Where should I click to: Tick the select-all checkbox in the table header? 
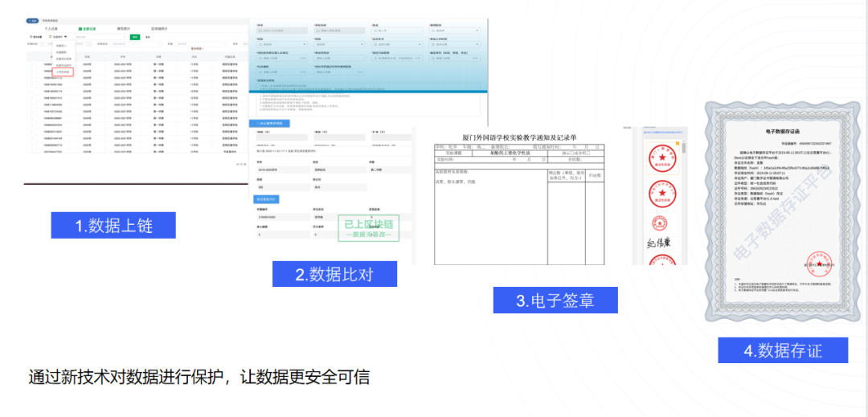(31, 57)
